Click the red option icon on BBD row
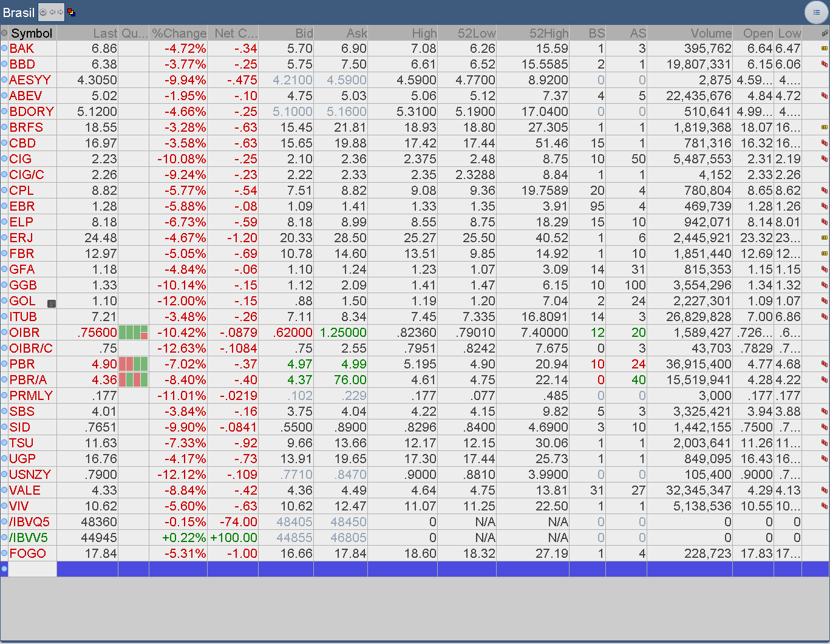This screenshot has width=830, height=644. coord(825,64)
